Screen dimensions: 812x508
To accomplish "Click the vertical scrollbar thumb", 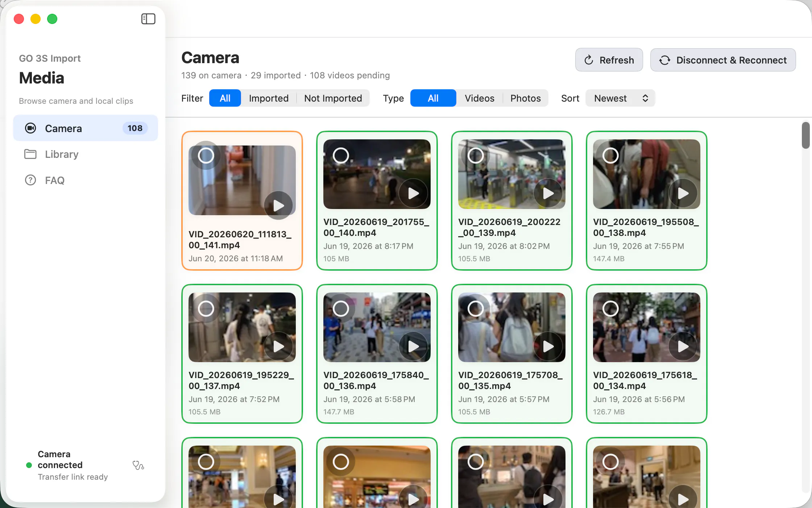I will [805, 135].
